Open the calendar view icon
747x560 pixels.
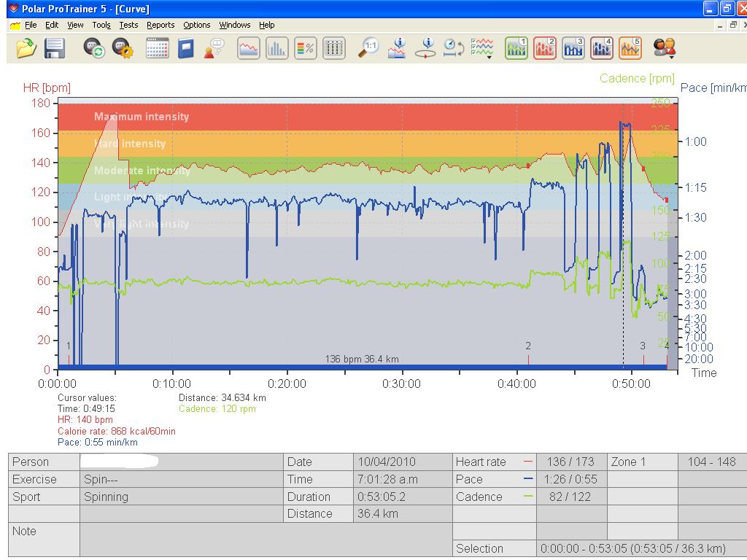coord(157,48)
